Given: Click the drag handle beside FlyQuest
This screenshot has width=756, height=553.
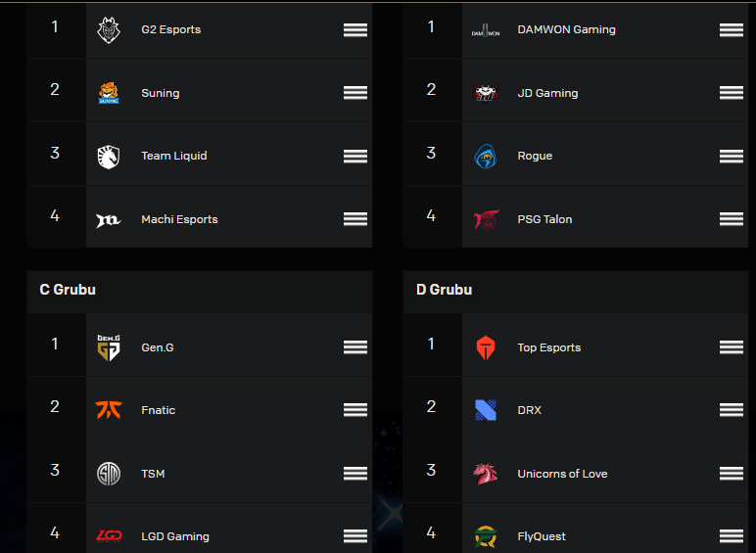Looking at the screenshot, I should (x=732, y=536).
